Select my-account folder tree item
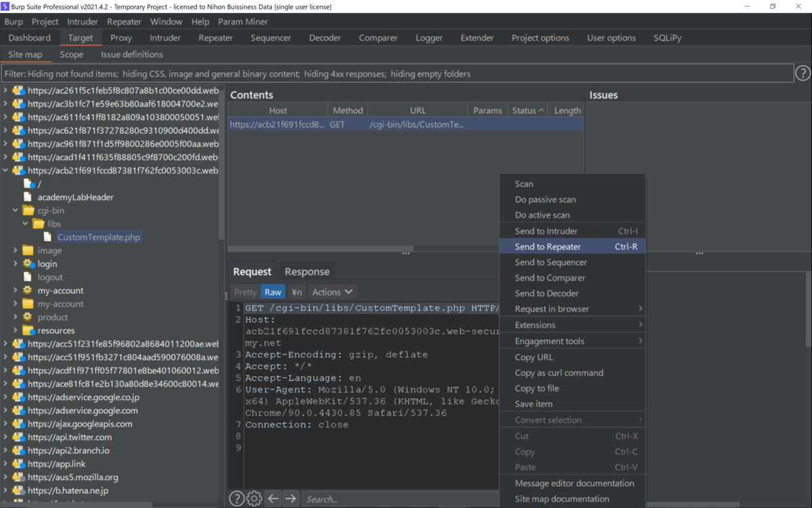 (x=60, y=303)
